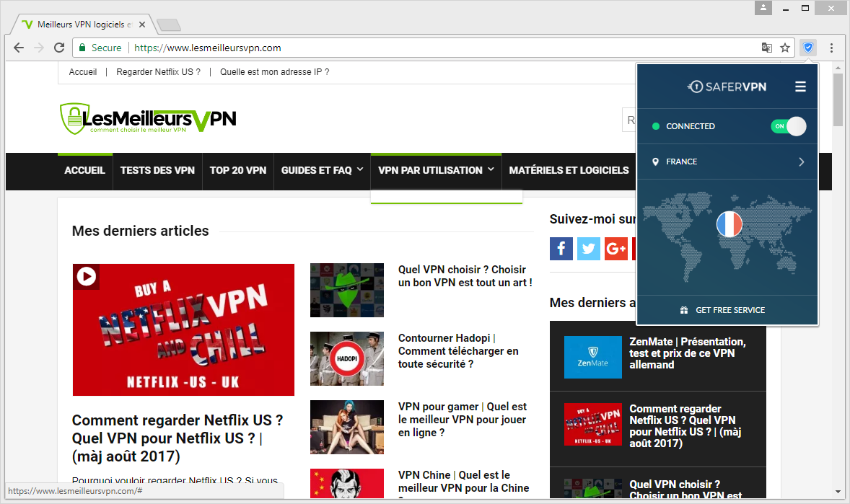Reload the page with the refresh icon
The image size is (850, 504).
[59, 48]
